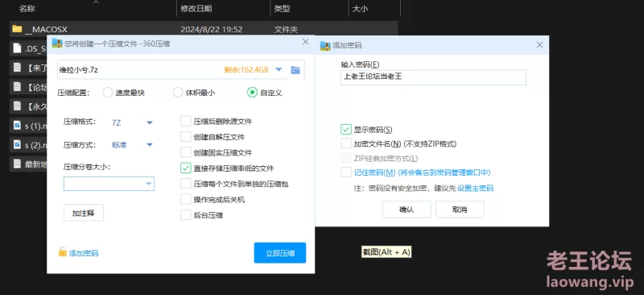Click the 2024/8/22 19:52 date cell
Viewport: 644px width, 295px height.
tap(212, 29)
